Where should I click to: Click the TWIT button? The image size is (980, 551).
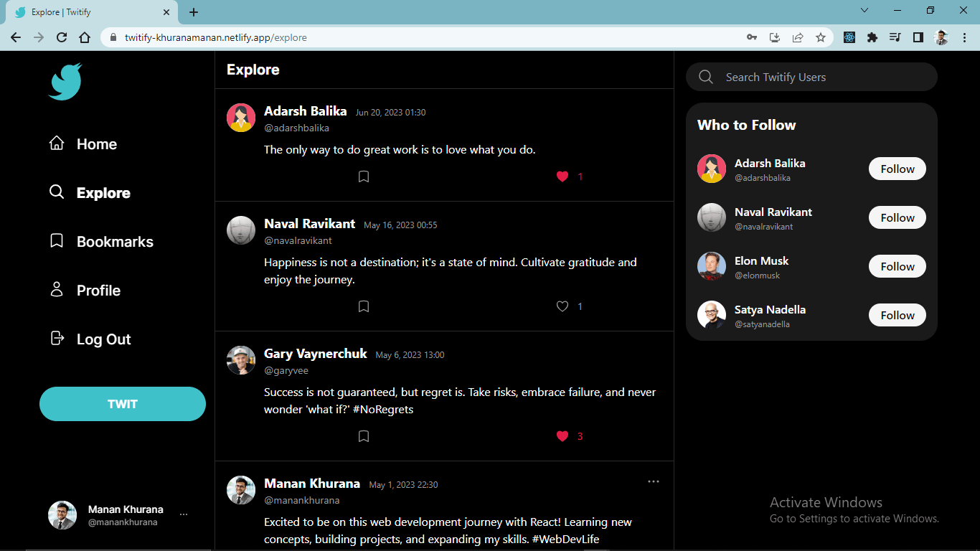(123, 404)
